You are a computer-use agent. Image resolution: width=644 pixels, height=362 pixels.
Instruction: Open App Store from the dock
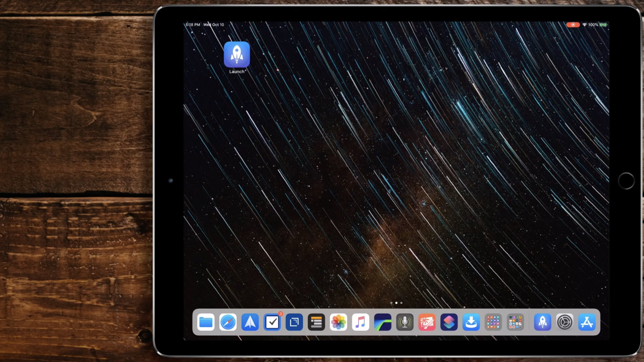587,322
